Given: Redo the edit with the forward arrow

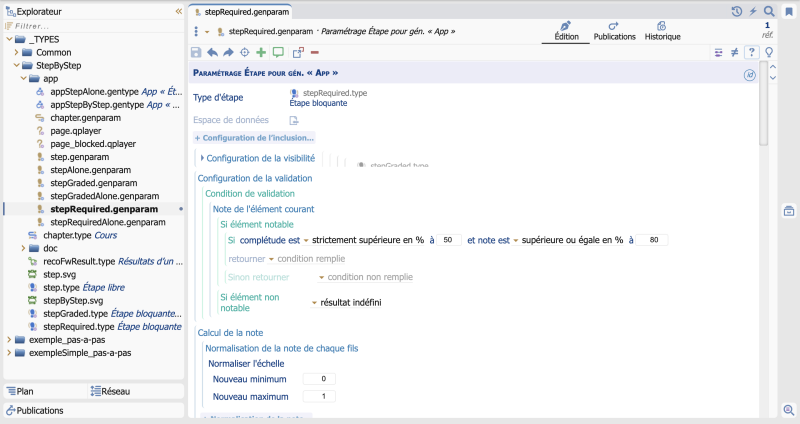Looking at the screenshot, I should 229,52.
